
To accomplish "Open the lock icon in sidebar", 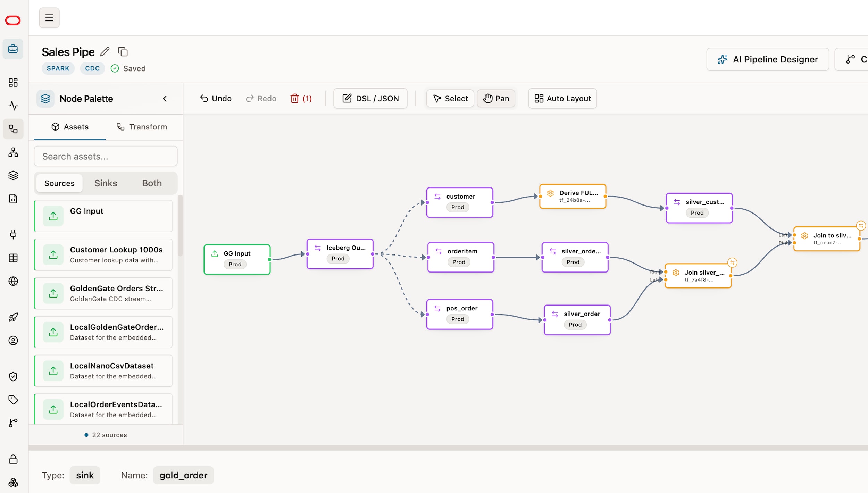I will click(x=13, y=459).
